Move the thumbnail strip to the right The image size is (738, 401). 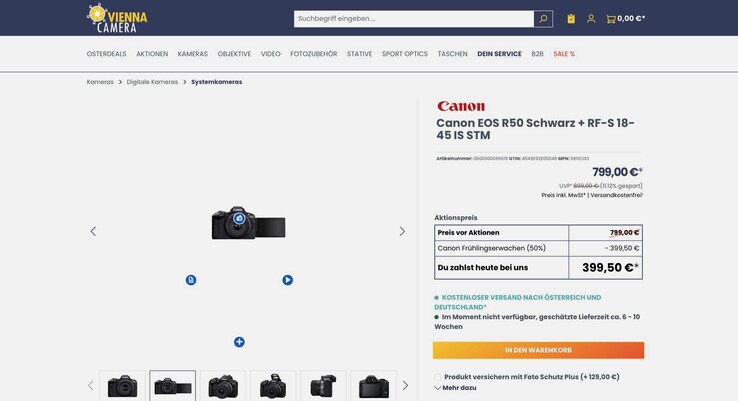point(405,386)
